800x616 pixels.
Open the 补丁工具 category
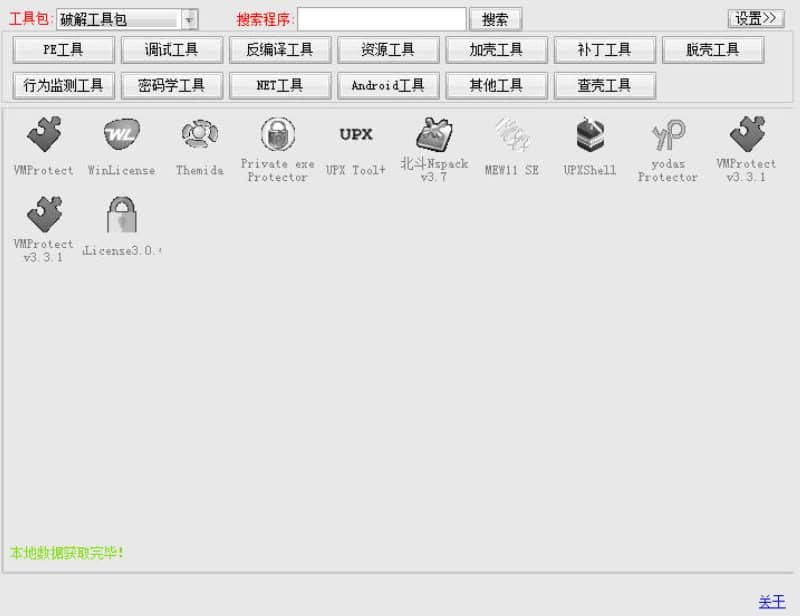(604, 50)
